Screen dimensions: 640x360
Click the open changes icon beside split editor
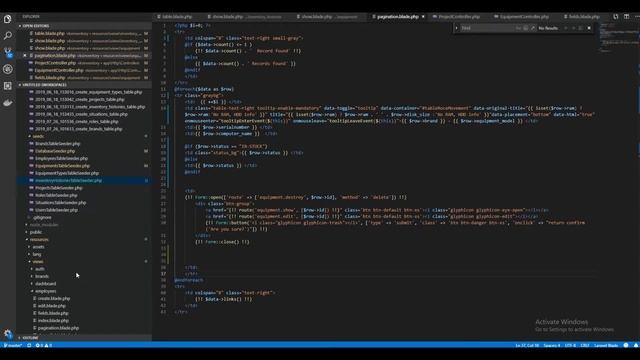[616, 17]
